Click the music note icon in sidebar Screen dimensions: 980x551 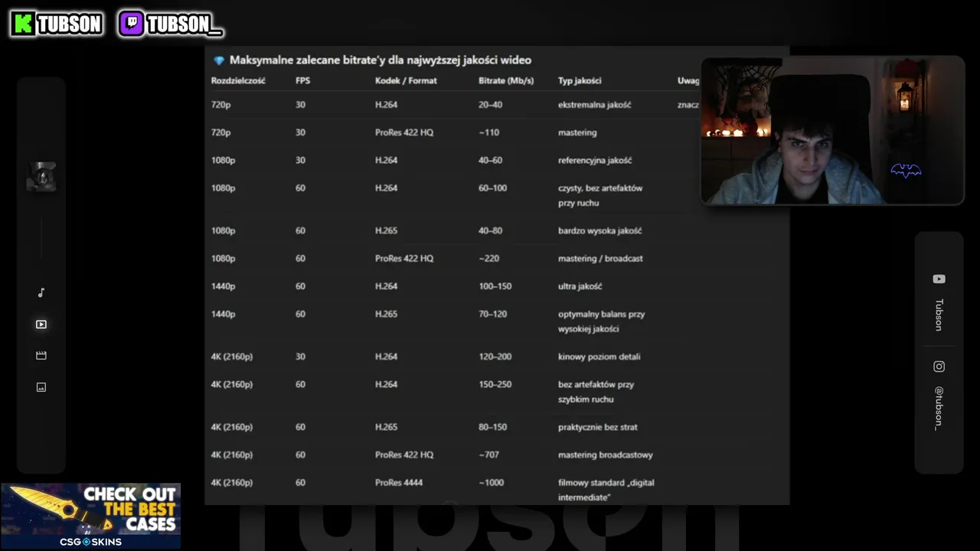[x=41, y=292]
